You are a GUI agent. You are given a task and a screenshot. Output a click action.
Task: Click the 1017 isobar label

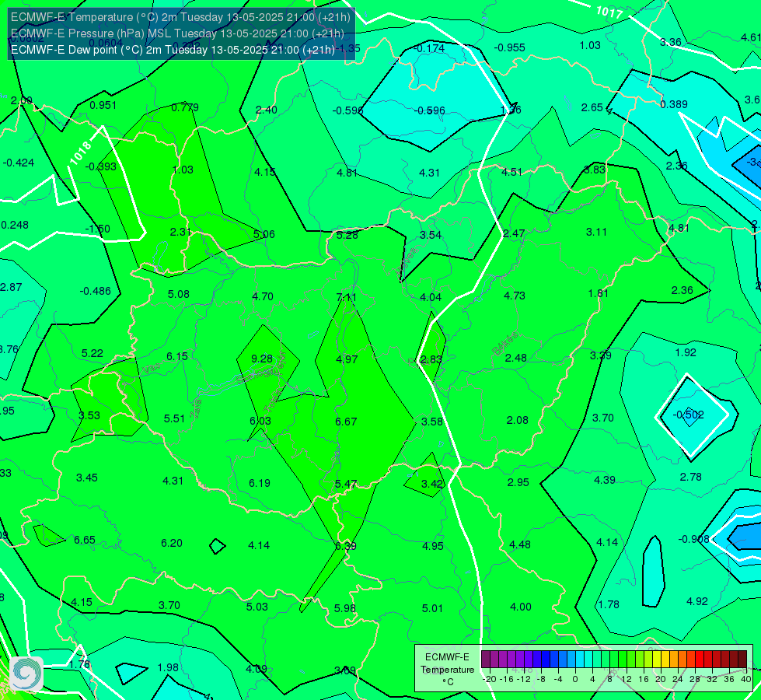point(609,12)
